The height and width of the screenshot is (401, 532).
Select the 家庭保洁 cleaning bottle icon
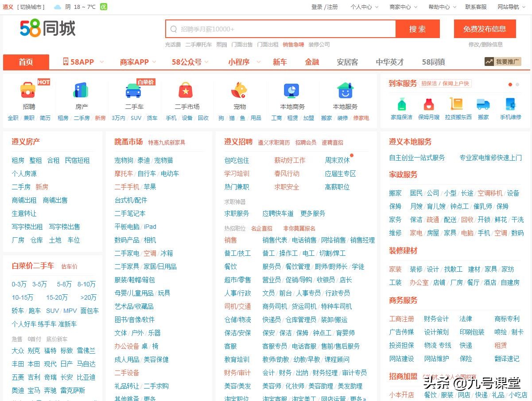401,104
